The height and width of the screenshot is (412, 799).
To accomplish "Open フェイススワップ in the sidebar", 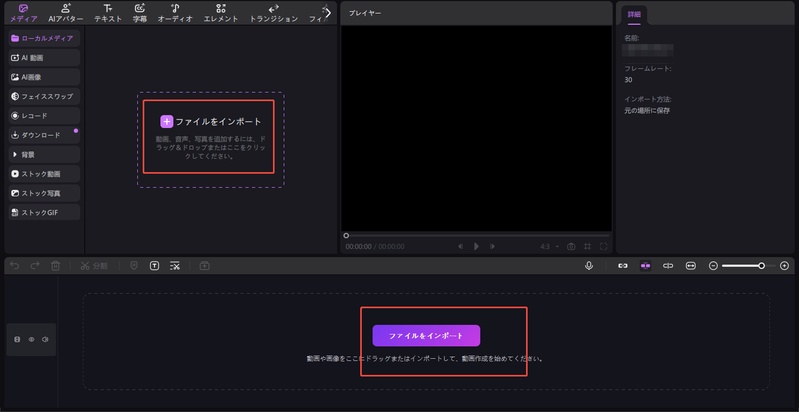I will (44, 96).
